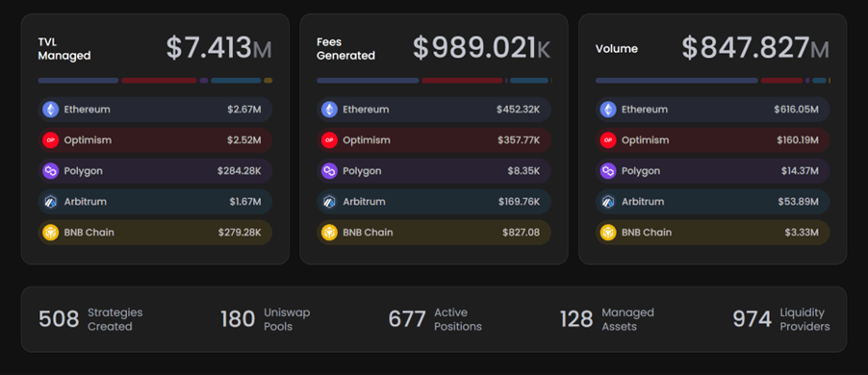Click the Uniswap Pools label
868x375 pixels.
tap(287, 319)
